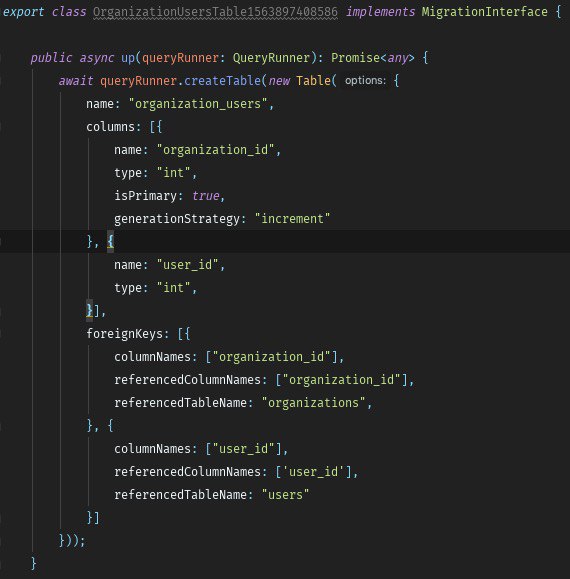The height and width of the screenshot is (579, 570).
Task: Click the 'columns' property key
Action: (x=110, y=127)
